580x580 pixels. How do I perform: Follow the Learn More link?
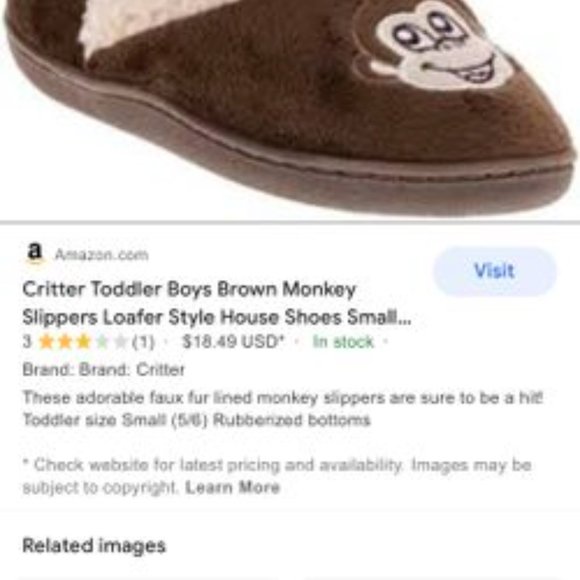click(232, 488)
